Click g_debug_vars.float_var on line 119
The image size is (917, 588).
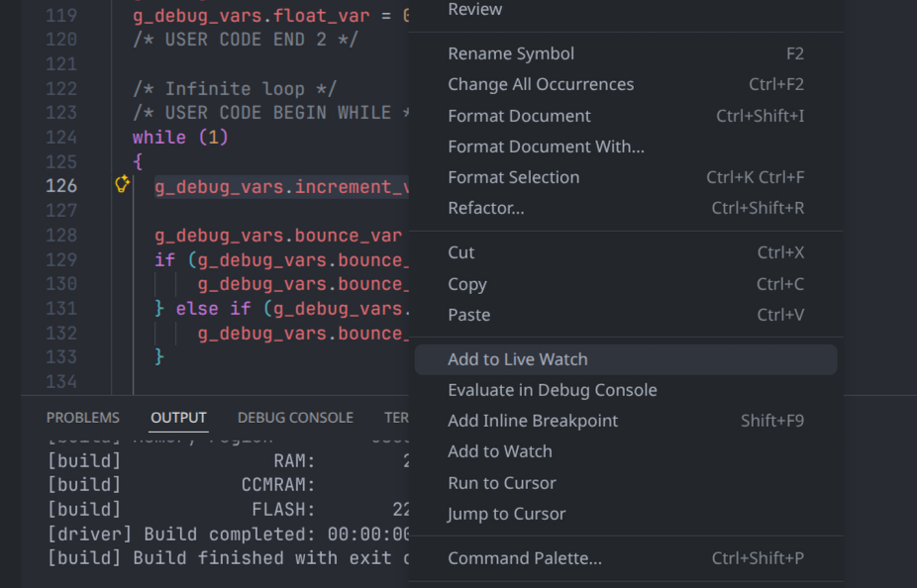[251, 15]
